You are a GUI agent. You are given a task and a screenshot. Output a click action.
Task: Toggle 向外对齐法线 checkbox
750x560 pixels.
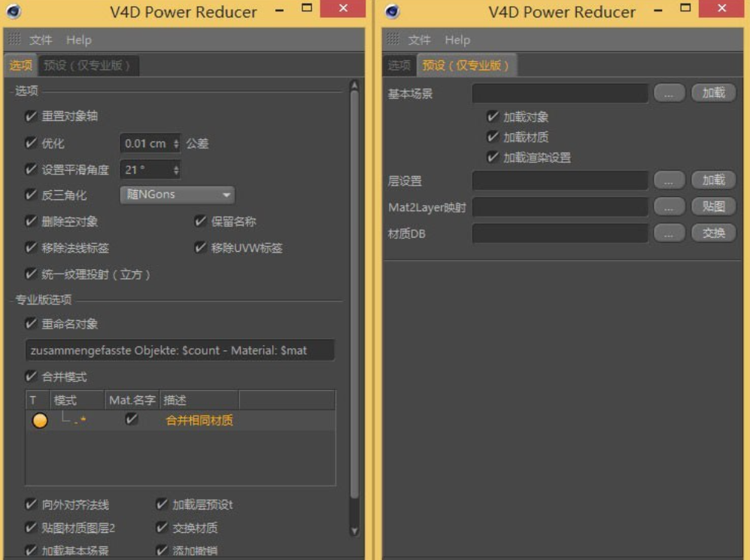point(31,504)
